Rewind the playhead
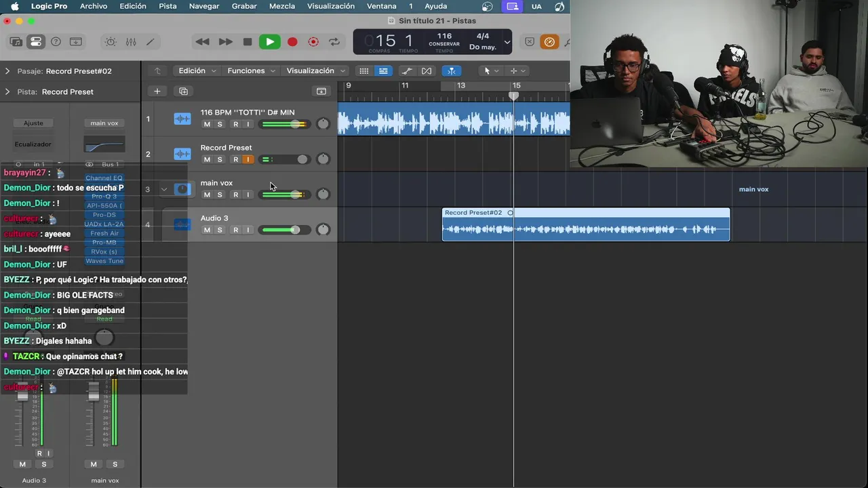Image resolution: width=868 pixels, height=488 pixels. (x=202, y=42)
